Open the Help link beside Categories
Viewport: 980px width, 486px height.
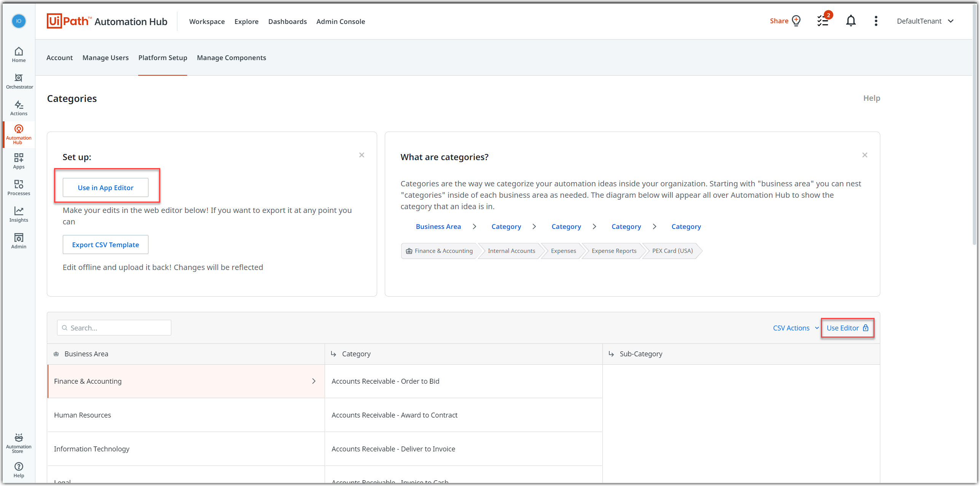click(x=872, y=98)
